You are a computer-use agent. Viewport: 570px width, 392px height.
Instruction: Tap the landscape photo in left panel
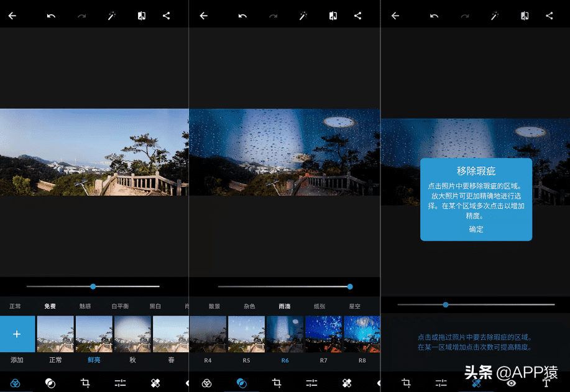pyautogui.click(x=94, y=152)
